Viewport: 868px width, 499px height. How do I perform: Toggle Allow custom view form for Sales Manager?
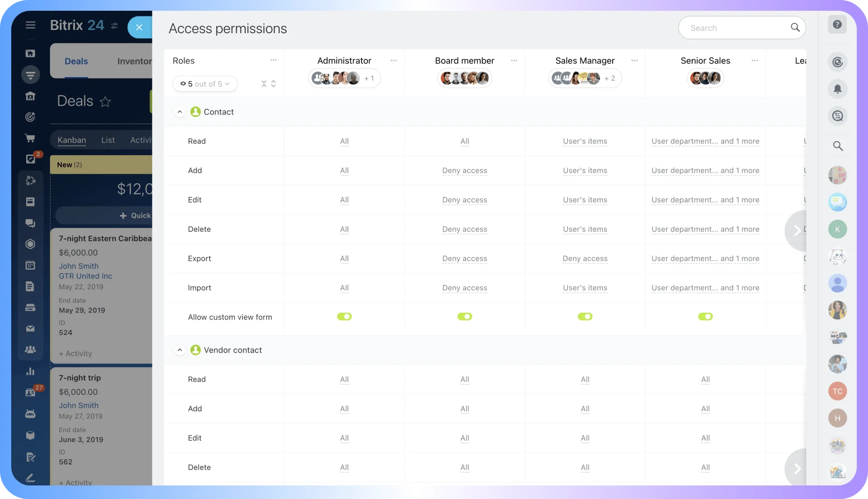[585, 316]
